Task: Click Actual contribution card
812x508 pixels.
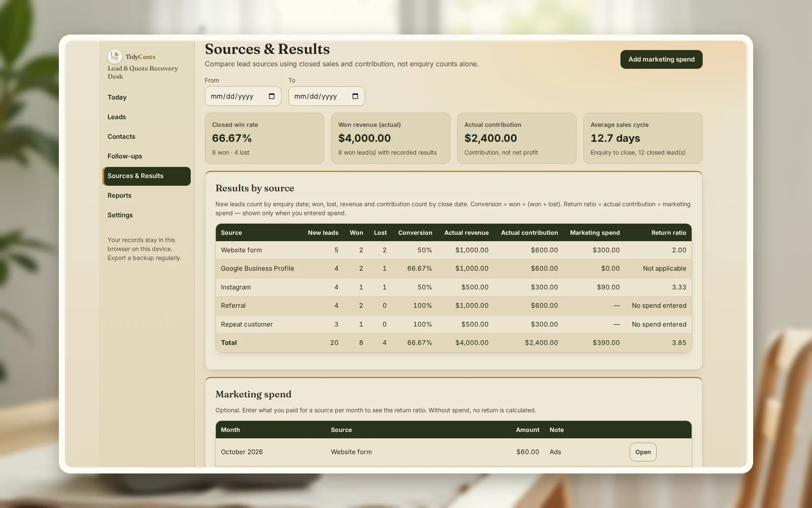Action: pyautogui.click(x=517, y=138)
